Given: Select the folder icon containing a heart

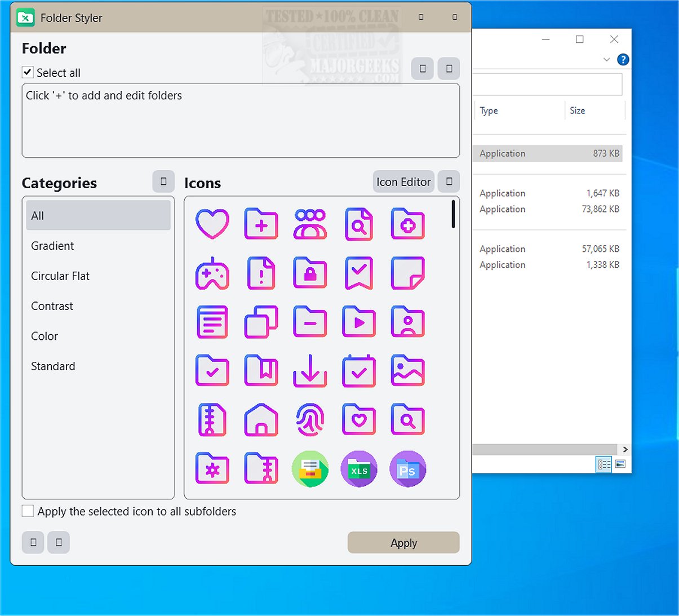Looking at the screenshot, I should [x=358, y=419].
